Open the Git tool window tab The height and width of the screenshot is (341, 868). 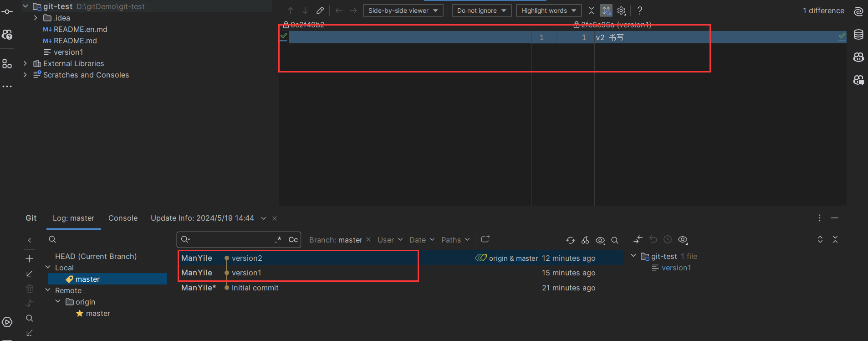[x=31, y=218]
